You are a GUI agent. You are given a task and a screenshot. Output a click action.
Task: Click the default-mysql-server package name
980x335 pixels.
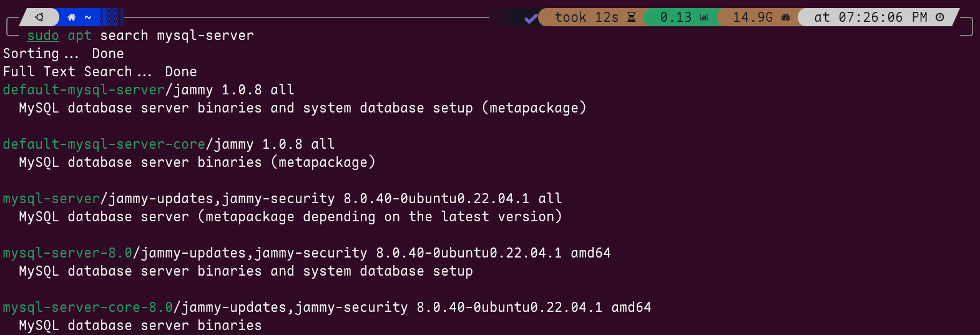pyautogui.click(x=84, y=90)
